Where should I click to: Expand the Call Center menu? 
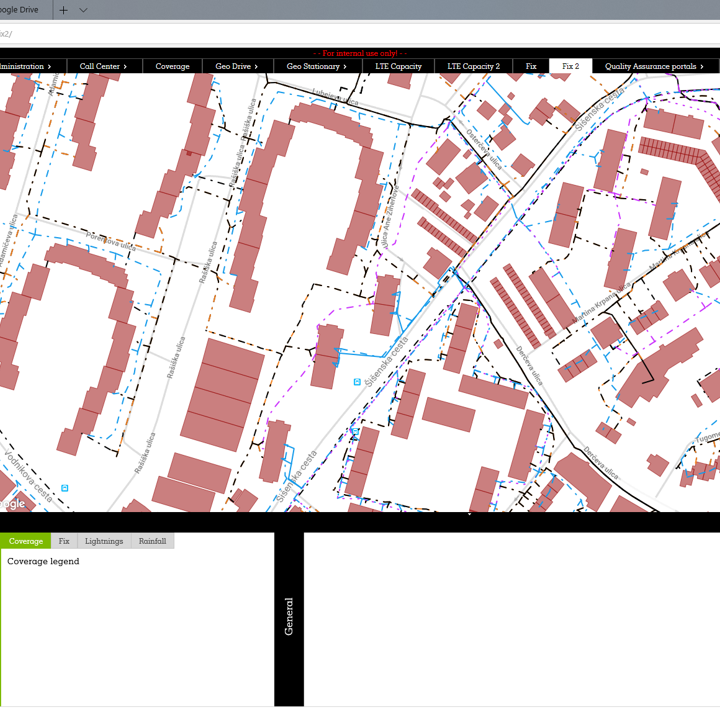point(103,66)
